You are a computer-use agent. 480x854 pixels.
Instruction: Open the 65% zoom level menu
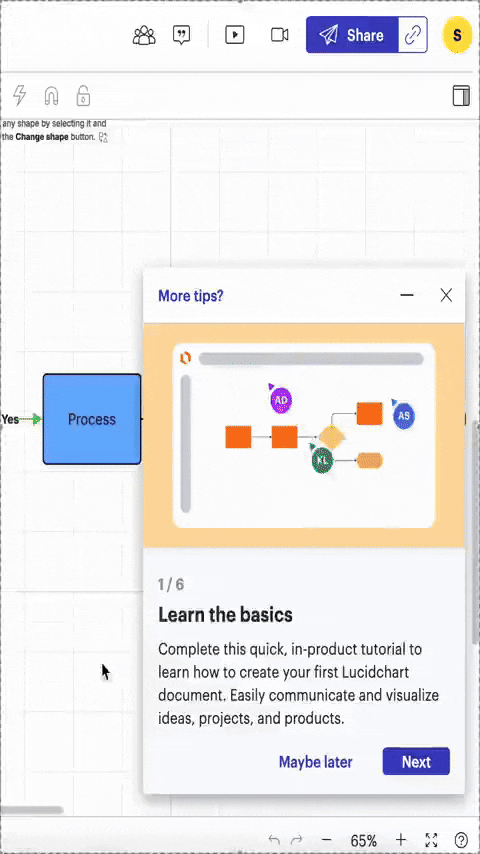click(363, 840)
